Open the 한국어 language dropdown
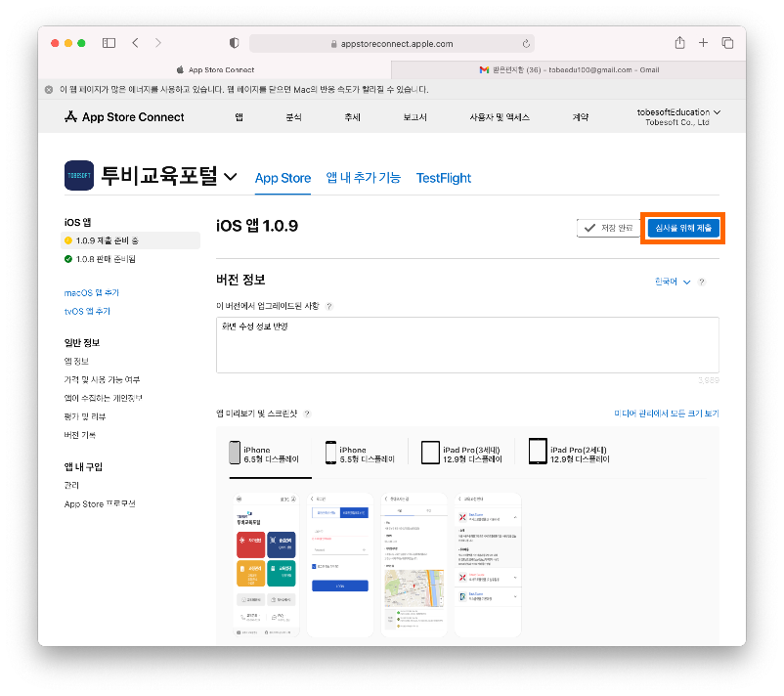Screen dimensions: 784x696 [673, 282]
